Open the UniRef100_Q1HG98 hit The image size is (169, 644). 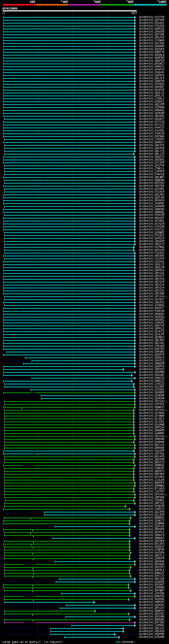click(152, 396)
